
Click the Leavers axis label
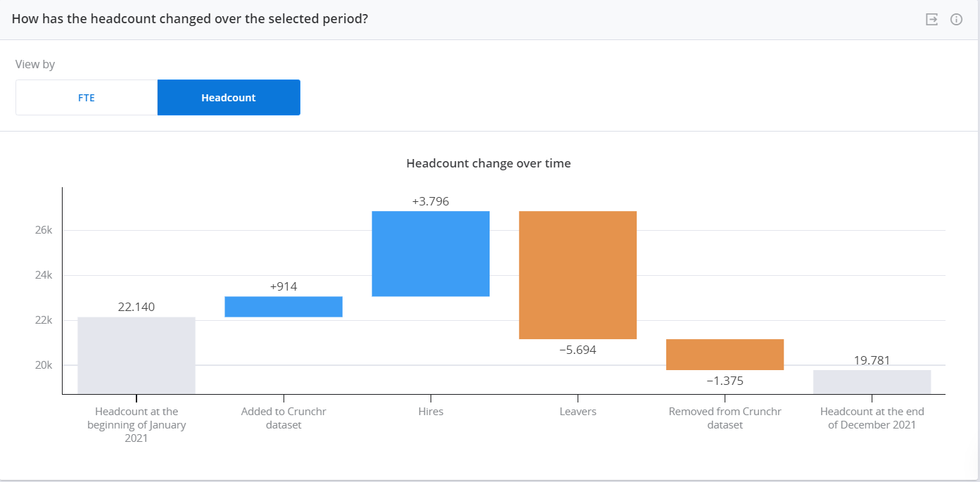coord(578,412)
